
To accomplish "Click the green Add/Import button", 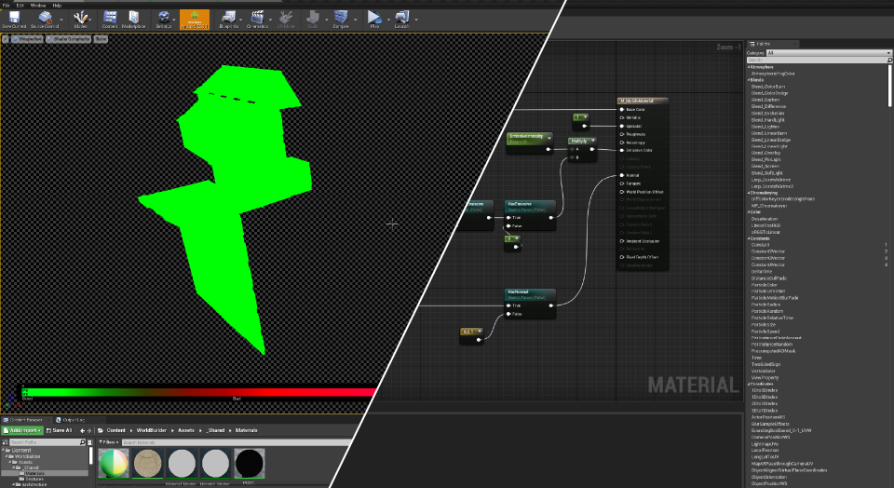I will (22, 430).
